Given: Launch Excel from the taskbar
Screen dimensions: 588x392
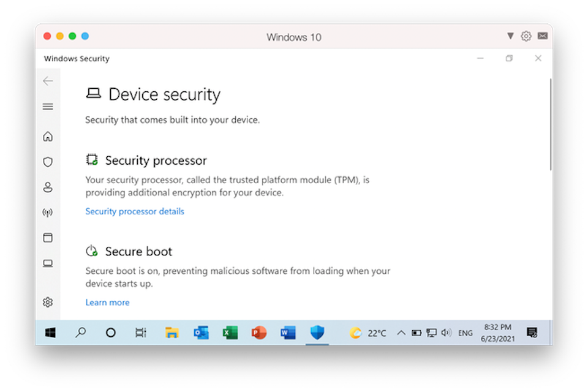Looking at the screenshot, I should point(230,333).
